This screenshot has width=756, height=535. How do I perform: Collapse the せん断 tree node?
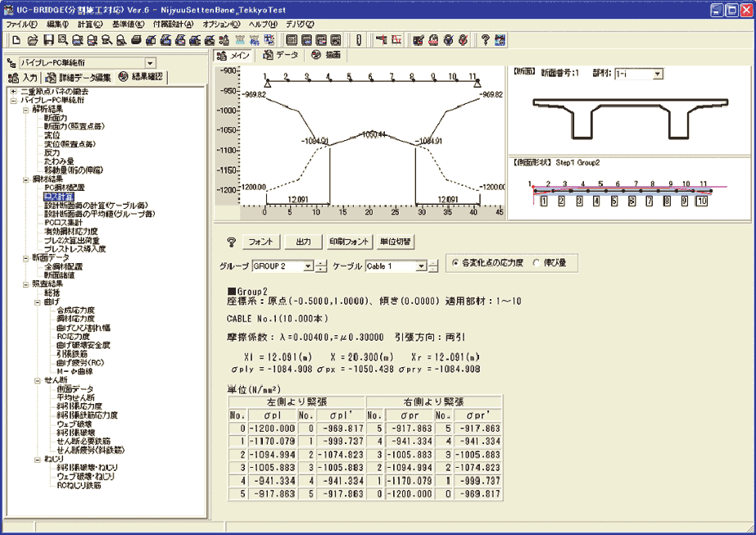[38, 381]
